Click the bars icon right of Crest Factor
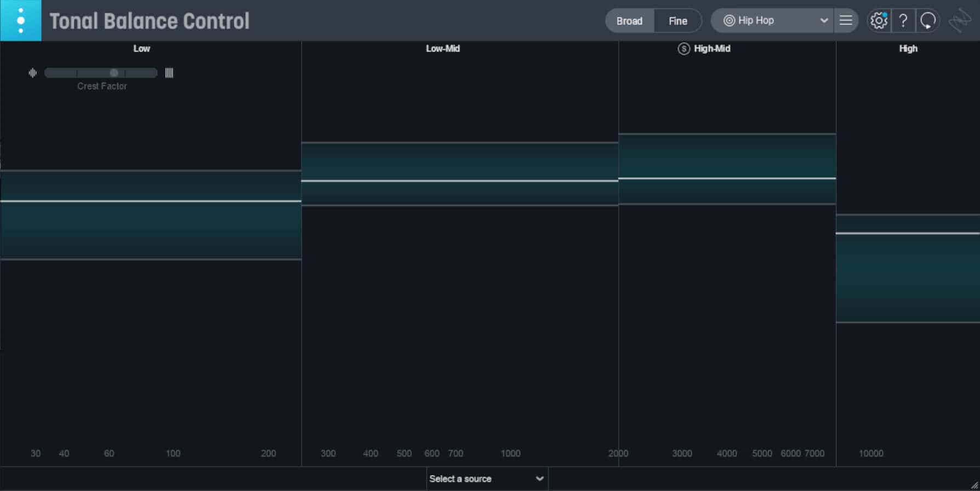980x491 pixels. (x=169, y=72)
